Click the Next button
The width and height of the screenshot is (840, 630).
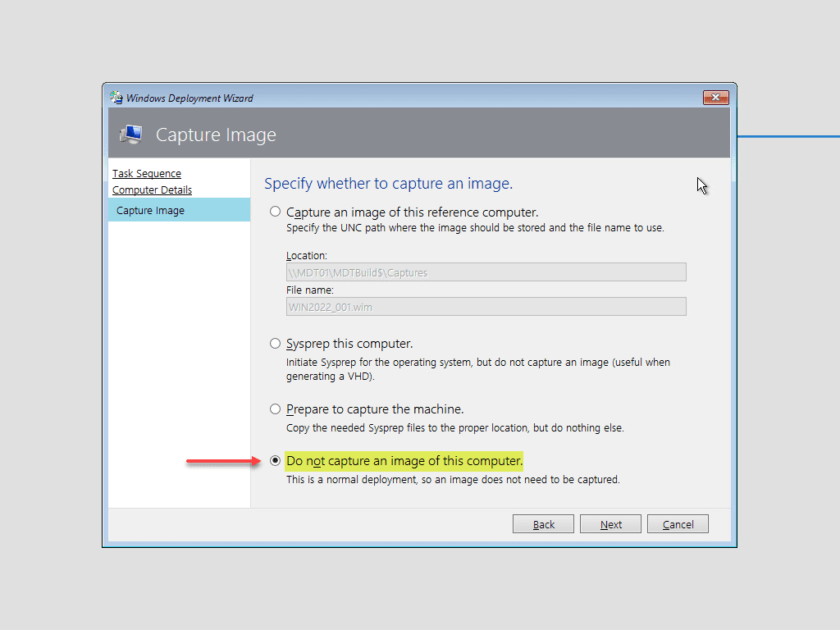point(610,523)
